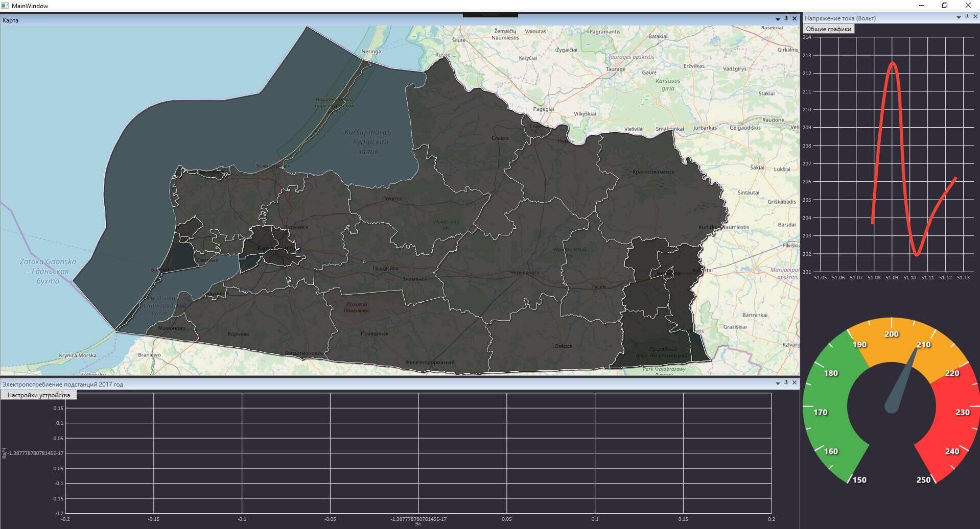Minimize the MainWindow window
The height and width of the screenshot is (529, 980).
coord(922,6)
